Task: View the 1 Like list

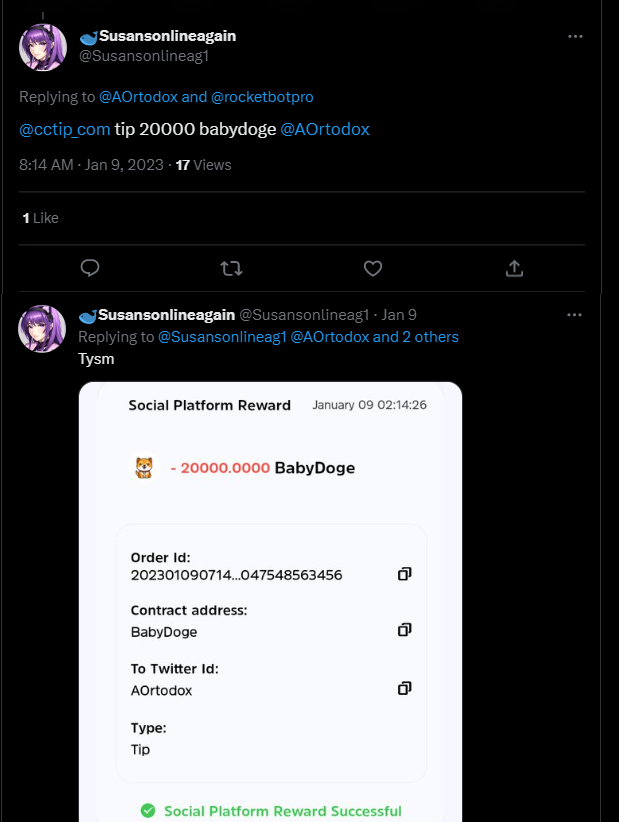Action: (40, 218)
